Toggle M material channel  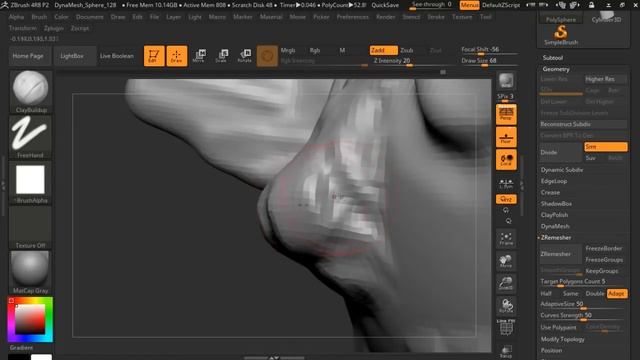click(342, 50)
